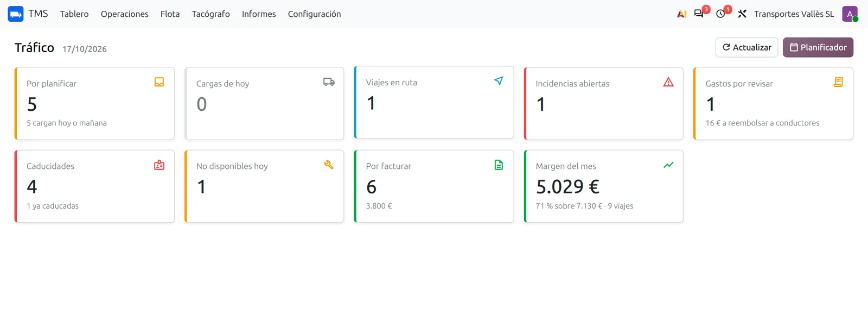This screenshot has width=868, height=314.
Task: Click the Margen del mes label
Action: (x=566, y=166)
